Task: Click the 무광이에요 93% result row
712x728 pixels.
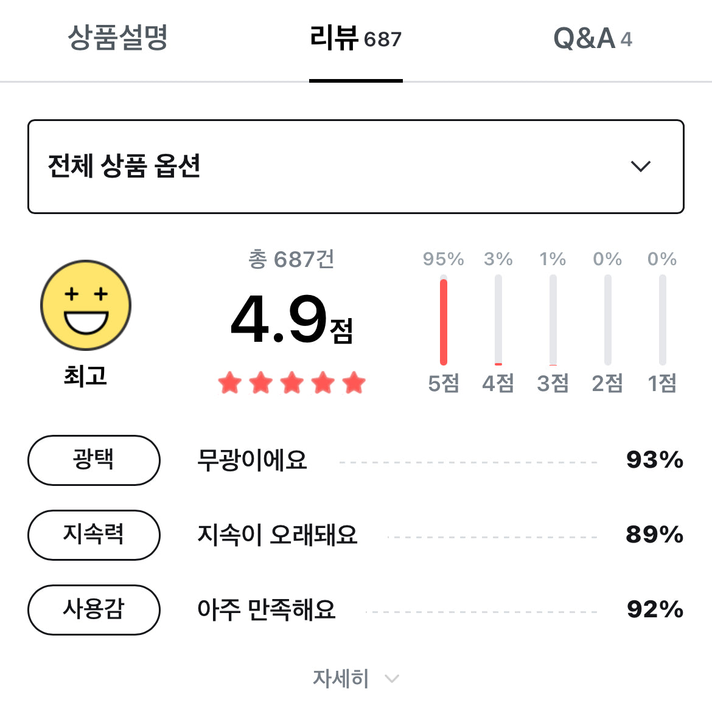Action: pyautogui.click(x=441, y=460)
